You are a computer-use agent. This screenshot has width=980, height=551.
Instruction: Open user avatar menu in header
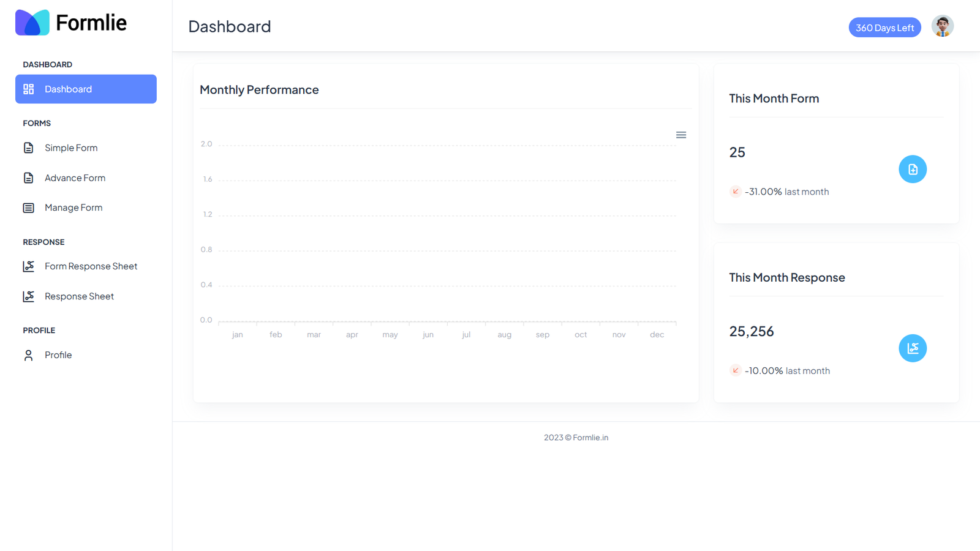(942, 26)
